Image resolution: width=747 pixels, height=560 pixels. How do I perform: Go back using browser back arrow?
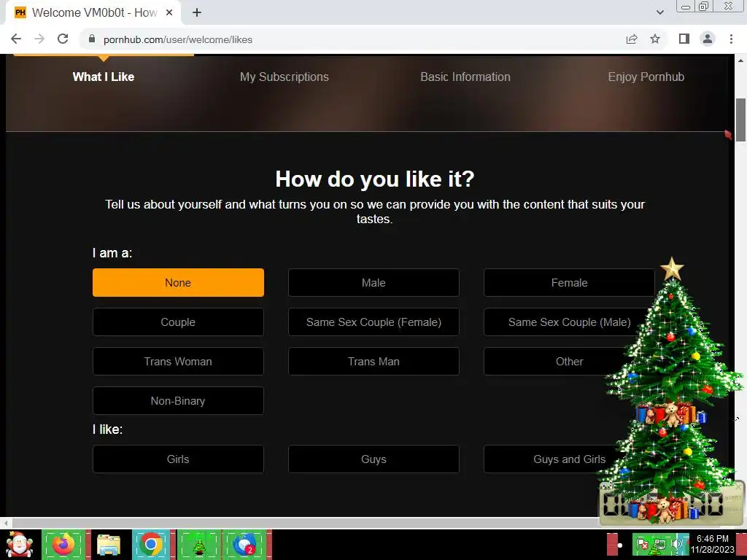tap(16, 39)
